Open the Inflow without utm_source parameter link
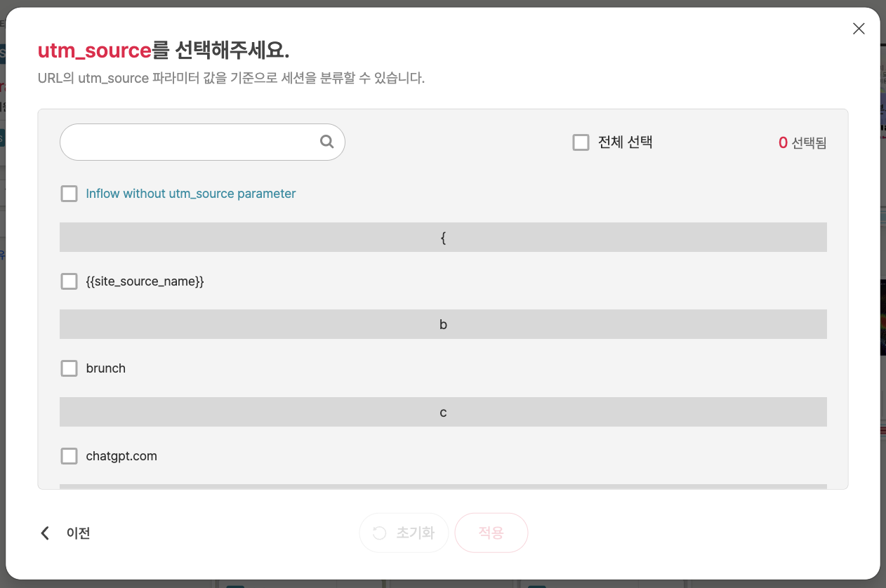Image resolution: width=886 pixels, height=588 pixels. pos(190,193)
